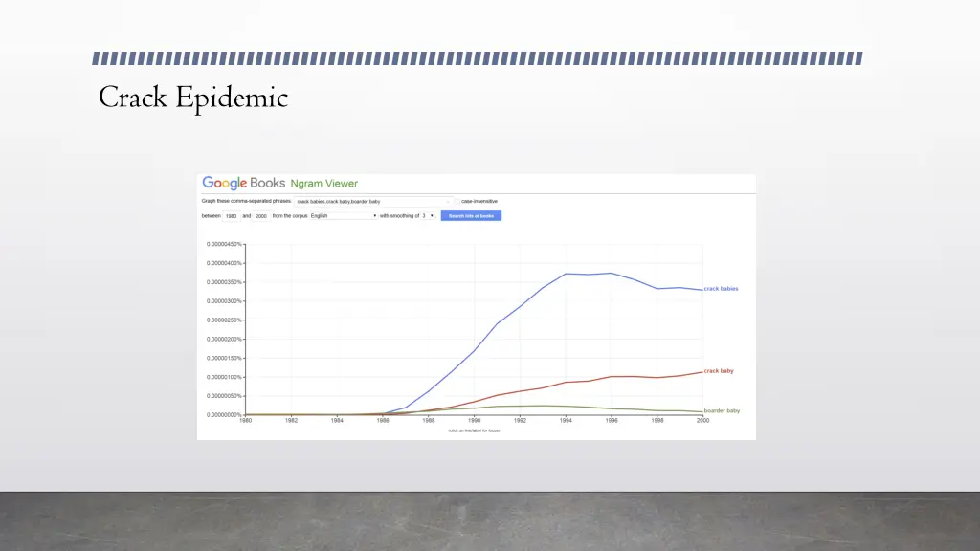The height and width of the screenshot is (551, 980).
Task: Click the click on line/label for focus hint
Action: point(474,430)
